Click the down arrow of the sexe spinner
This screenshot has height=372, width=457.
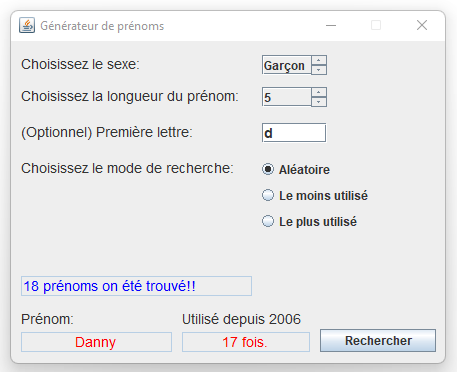click(x=319, y=70)
